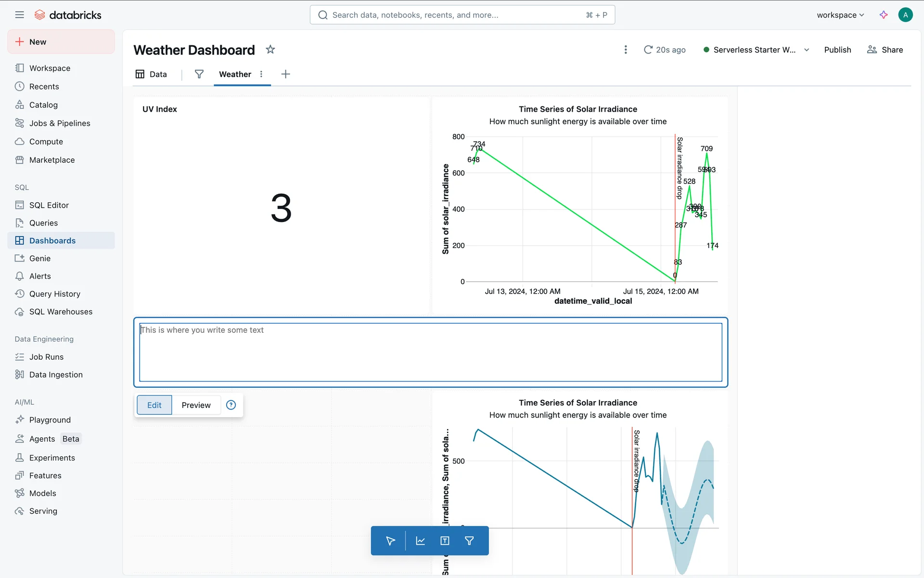924x578 pixels.
Task: Open the dashboard filter icon
Action: [x=199, y=74]
